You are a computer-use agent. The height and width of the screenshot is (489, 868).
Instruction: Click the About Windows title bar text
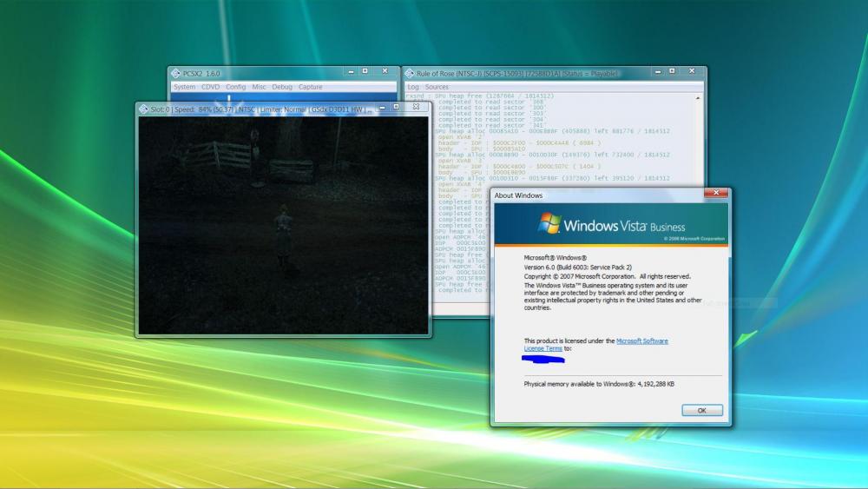(518, 195)
